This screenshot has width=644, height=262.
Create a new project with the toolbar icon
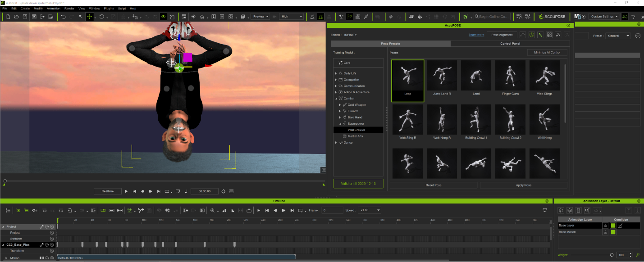click(9, 17)
